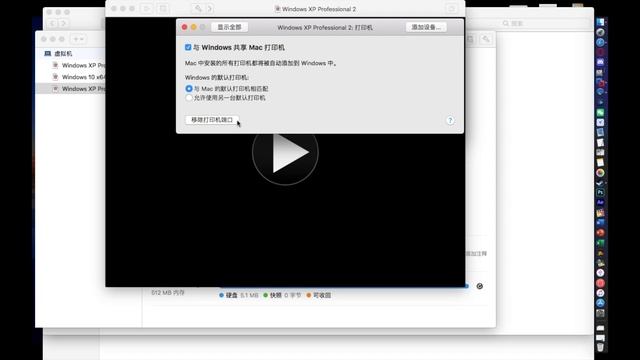Viewport: 640px width, 360px height.
Task: Click the 移除打印机端口 button
Action: (212, 120)
